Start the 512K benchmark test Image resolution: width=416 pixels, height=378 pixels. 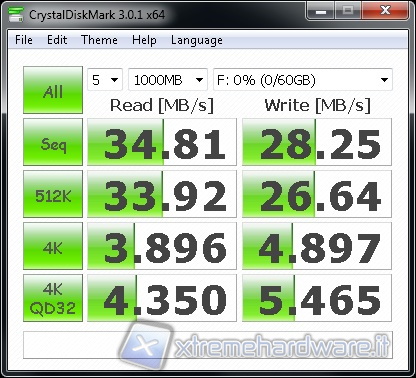53,194
